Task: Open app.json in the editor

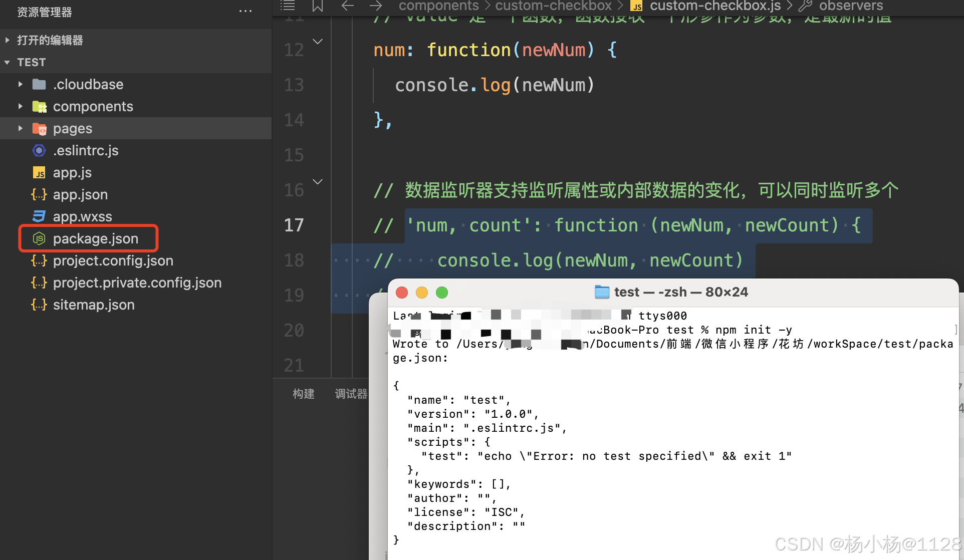Action: pos(80,194)
